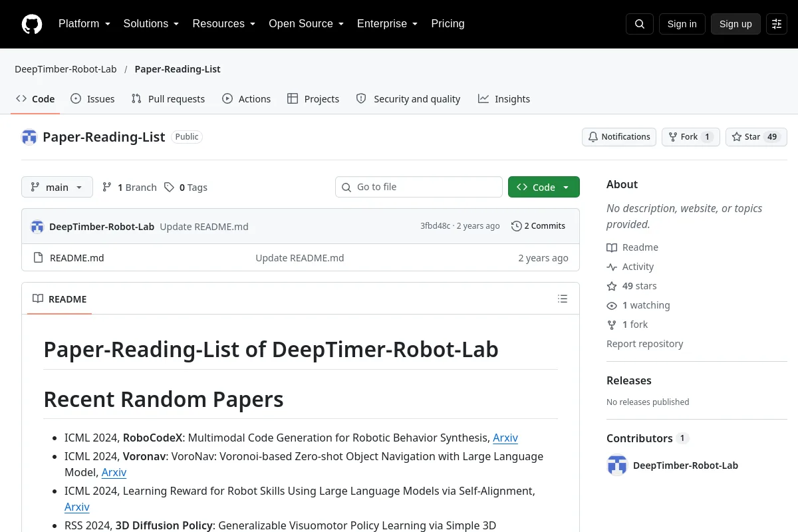Switch to the Code tab
The image size is (798, 532).
point(35,99)
